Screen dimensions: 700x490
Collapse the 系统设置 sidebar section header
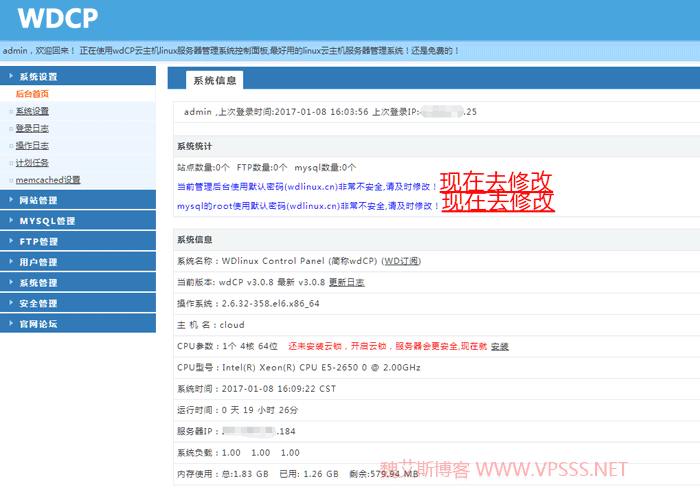point(38,76)
